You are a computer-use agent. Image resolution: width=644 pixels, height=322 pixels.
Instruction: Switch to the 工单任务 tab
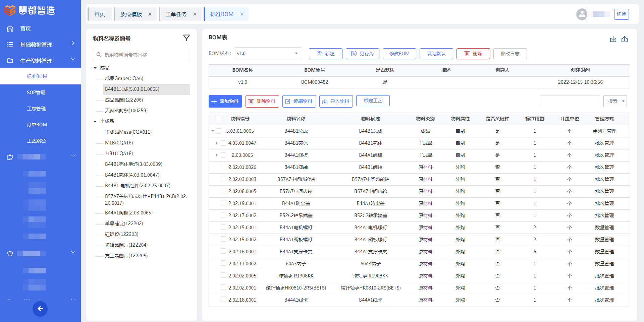[x=176, y=14]
